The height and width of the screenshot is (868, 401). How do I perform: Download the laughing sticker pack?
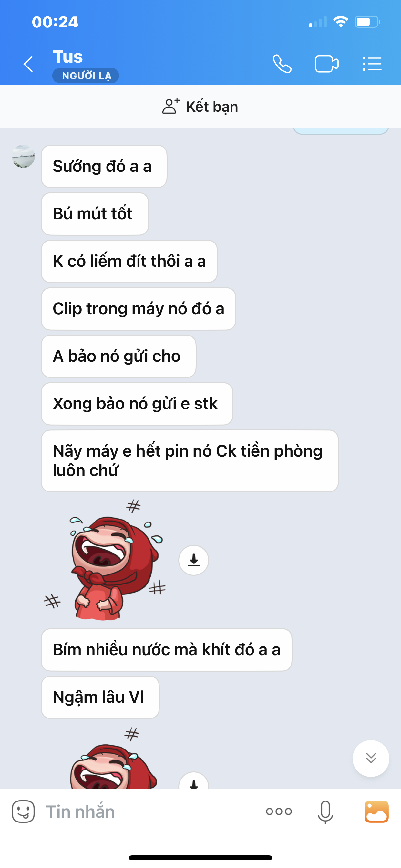(x=194, y=560)
